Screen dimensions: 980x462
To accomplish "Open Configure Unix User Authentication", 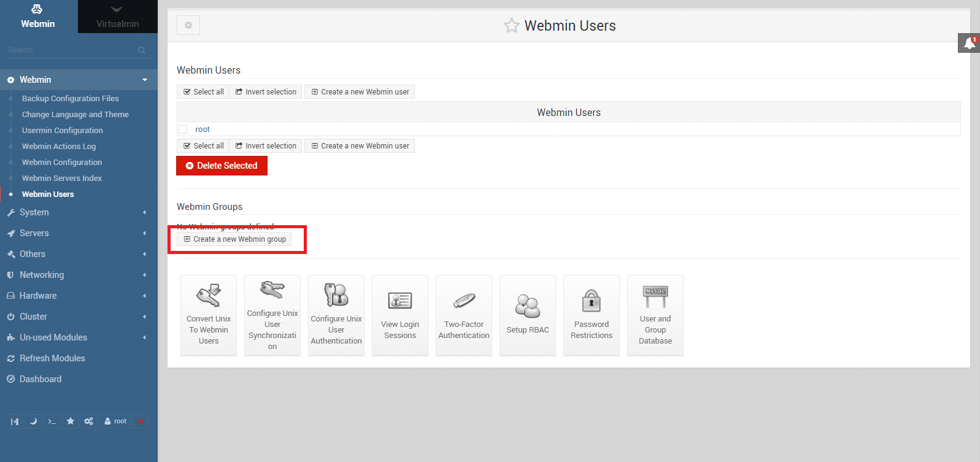I will [336, 315].
